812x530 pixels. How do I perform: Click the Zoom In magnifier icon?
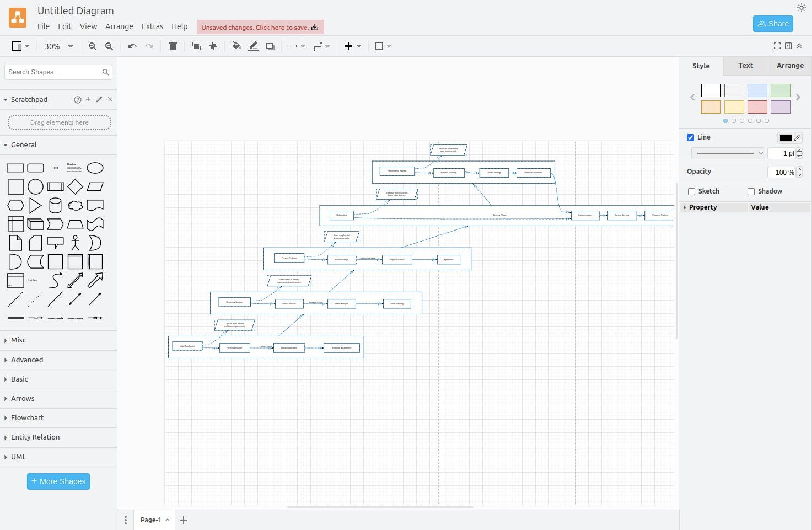[92, 46]
